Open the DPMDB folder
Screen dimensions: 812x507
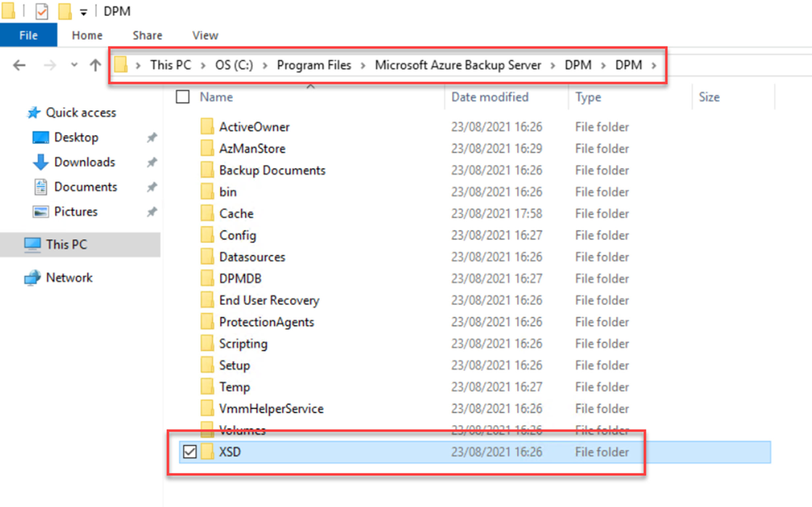point(240,278)
